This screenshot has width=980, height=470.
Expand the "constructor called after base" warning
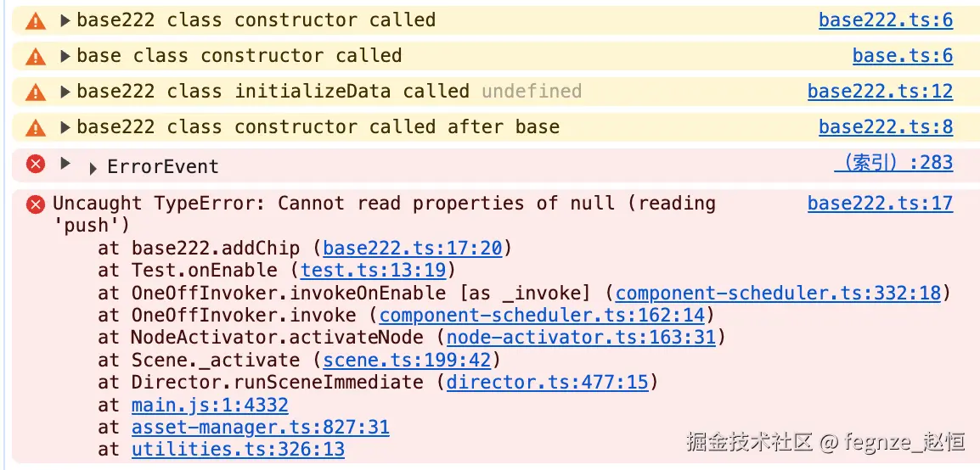pyautogui.click(x=65, y=127)
